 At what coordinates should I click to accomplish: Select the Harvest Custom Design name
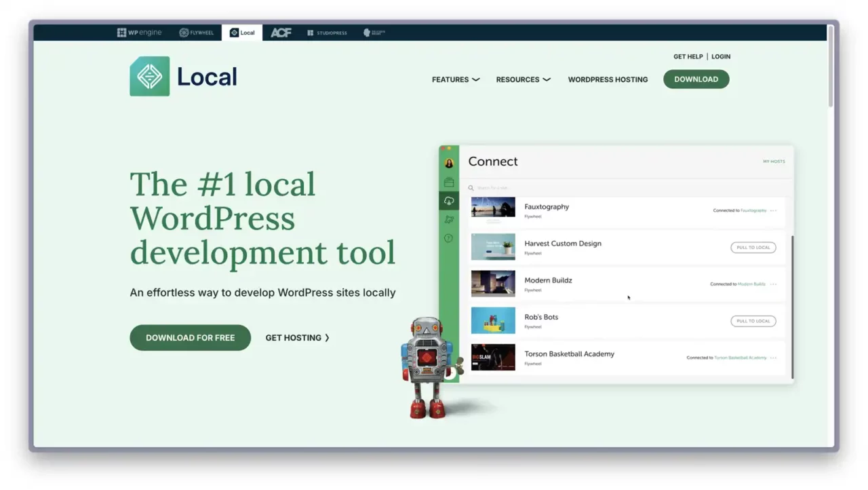click(563, 244)
